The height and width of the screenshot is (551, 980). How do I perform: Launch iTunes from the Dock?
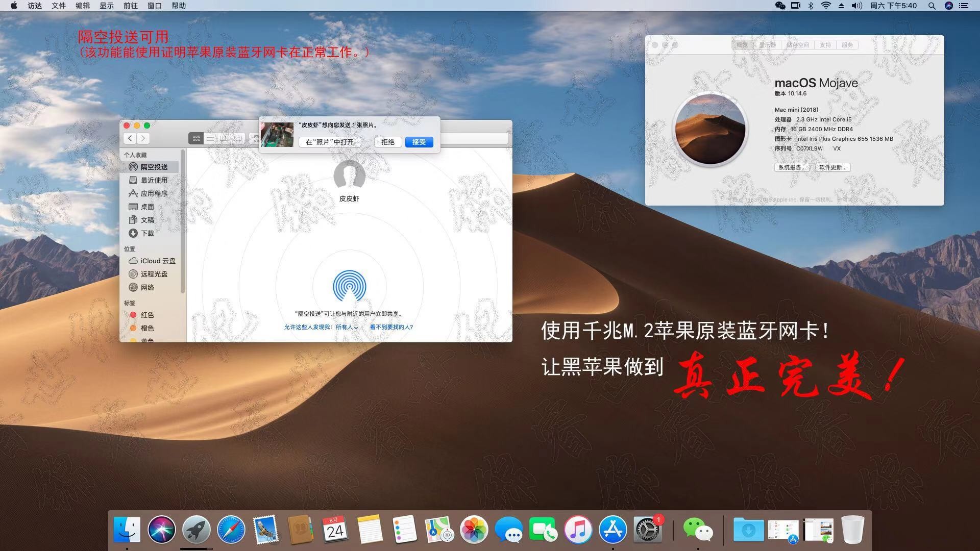coord(578,529)
